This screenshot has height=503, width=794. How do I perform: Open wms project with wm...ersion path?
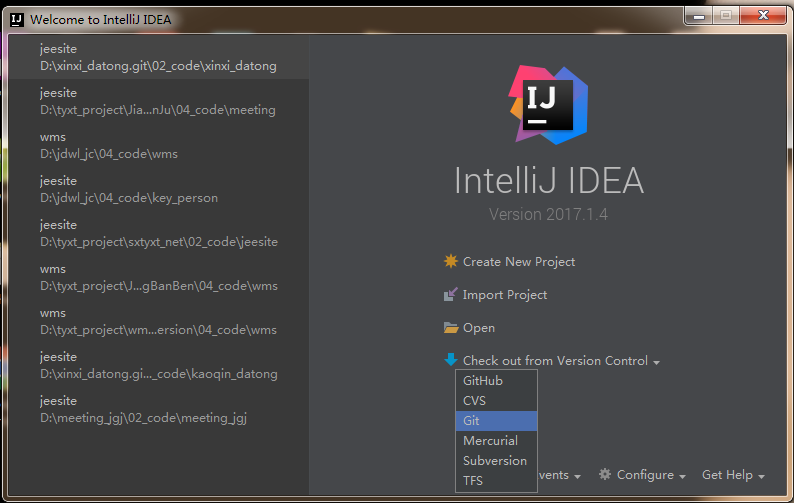point(158,321)
